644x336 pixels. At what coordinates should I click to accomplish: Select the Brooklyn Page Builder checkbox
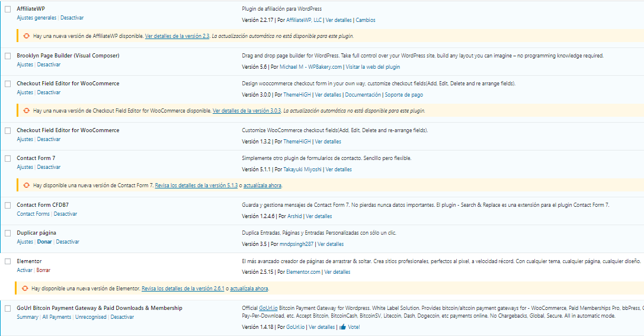8,56
